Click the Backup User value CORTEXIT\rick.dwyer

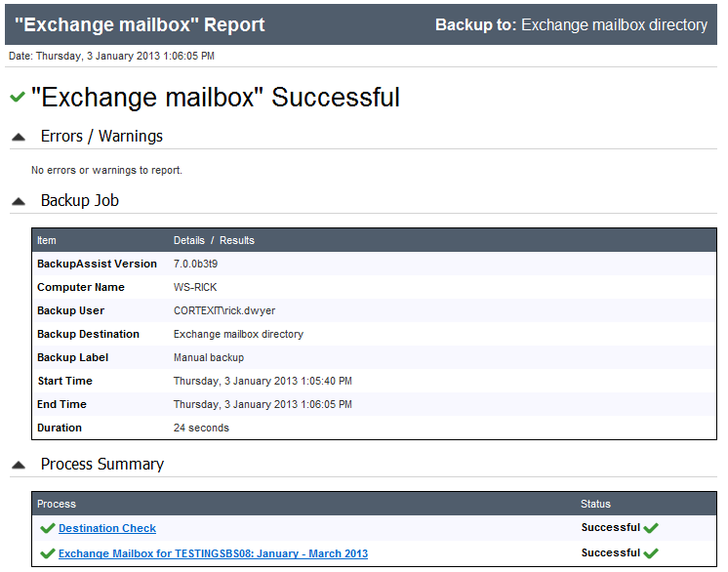point(224,310)
